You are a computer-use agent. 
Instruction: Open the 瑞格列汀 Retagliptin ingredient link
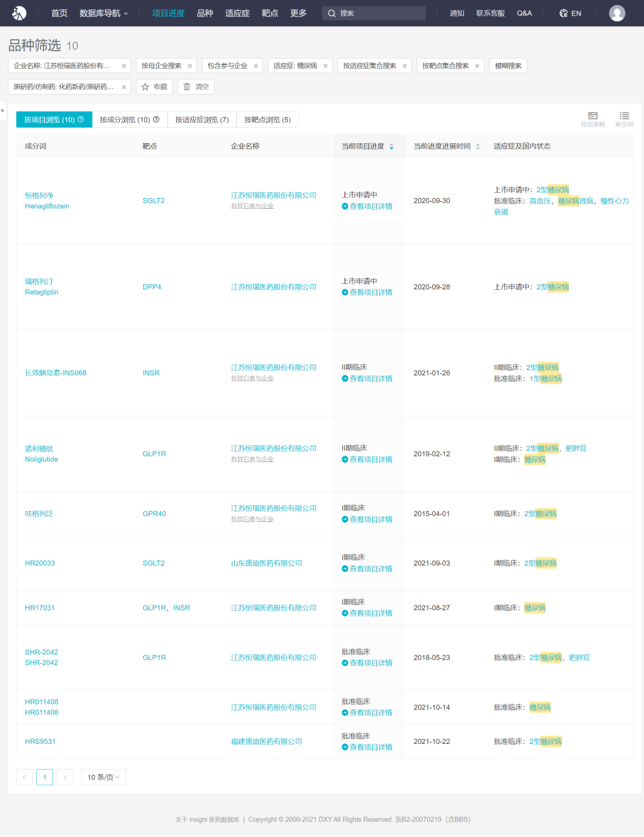(x=42, y=287)
